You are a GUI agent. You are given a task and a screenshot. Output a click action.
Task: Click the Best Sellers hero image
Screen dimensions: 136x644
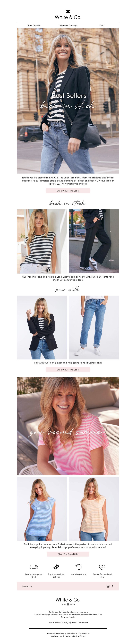(x=68, y=101)
